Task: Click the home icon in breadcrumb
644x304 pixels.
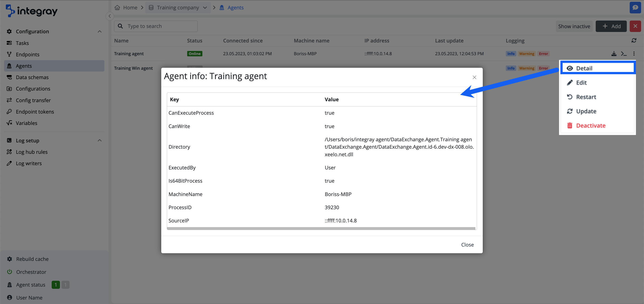Action: 117,8
